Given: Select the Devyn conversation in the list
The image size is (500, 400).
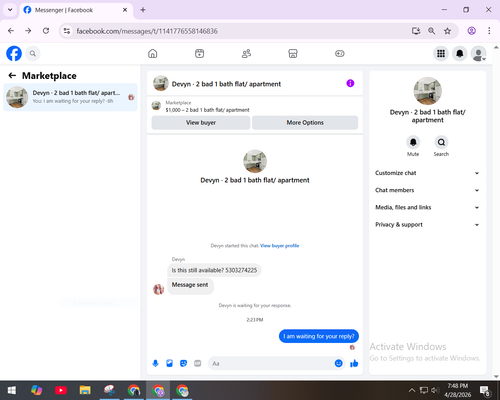Looking at the screenshot, I should click(70, 97).
